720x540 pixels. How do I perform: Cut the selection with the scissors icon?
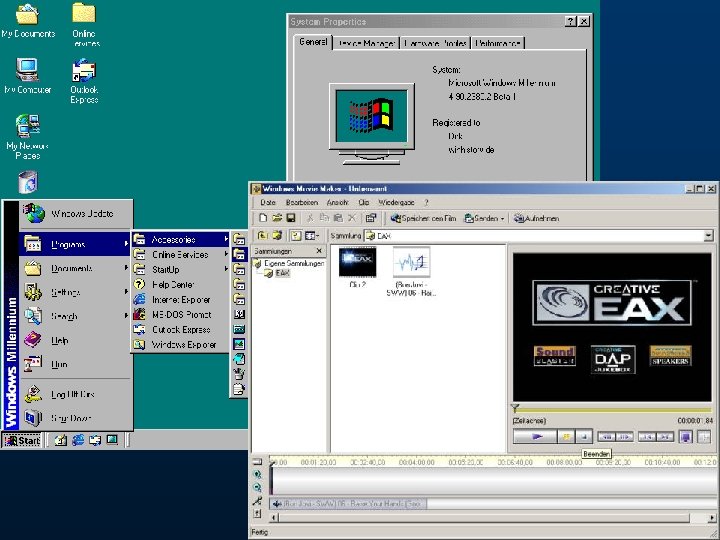310,218
